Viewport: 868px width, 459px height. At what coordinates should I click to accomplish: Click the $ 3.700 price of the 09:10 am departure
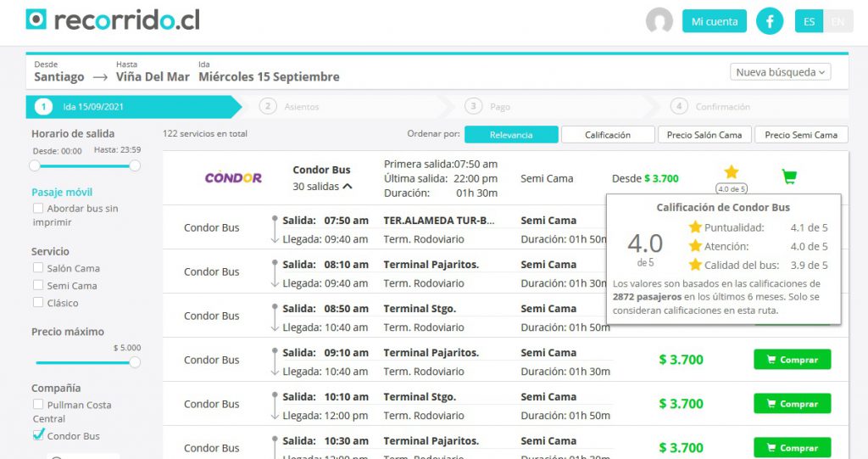click(681, 360)
